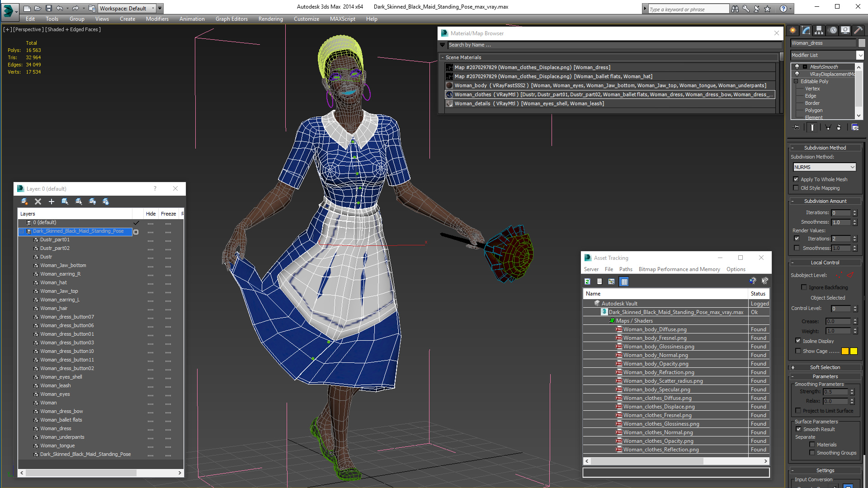The width and height of the screenshot is (868, 488).
Task: Select Vertex sub-object level
Action: pos(812,89)
